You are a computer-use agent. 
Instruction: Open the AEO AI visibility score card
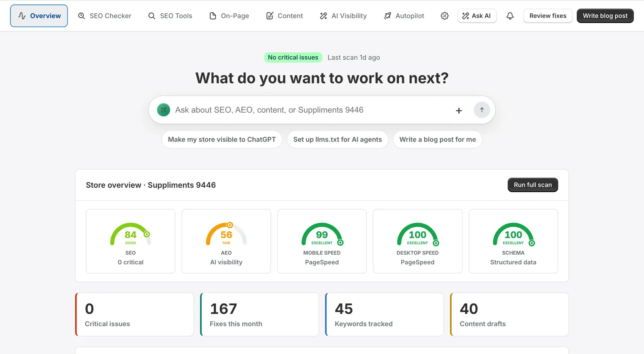[226, 241]
